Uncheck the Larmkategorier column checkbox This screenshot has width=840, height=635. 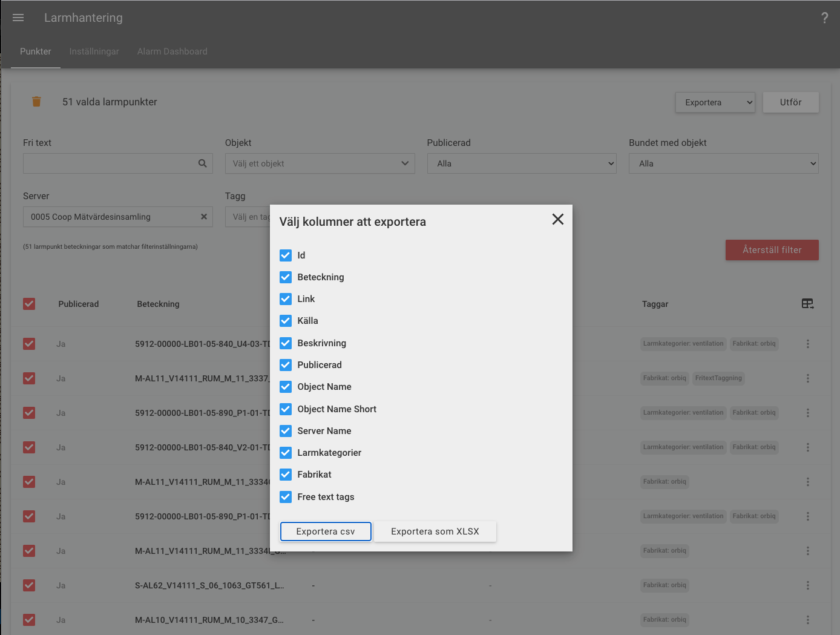(286, 453)
